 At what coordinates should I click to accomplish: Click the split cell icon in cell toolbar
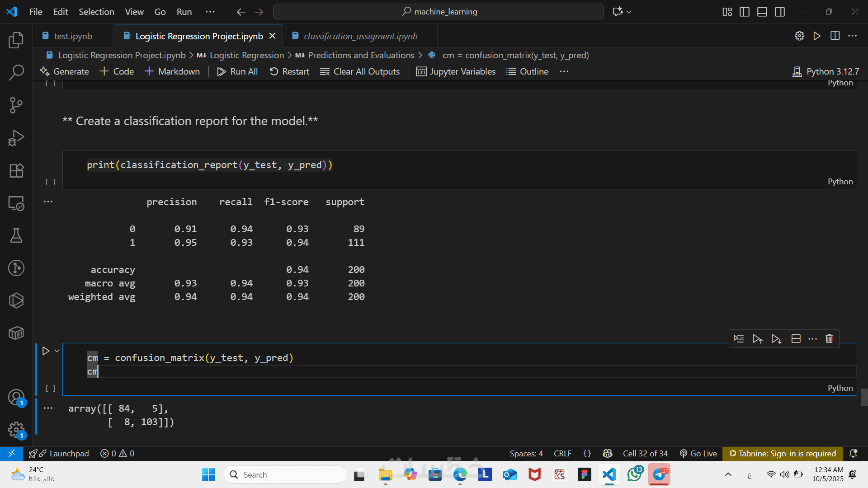tap(796, 338)
